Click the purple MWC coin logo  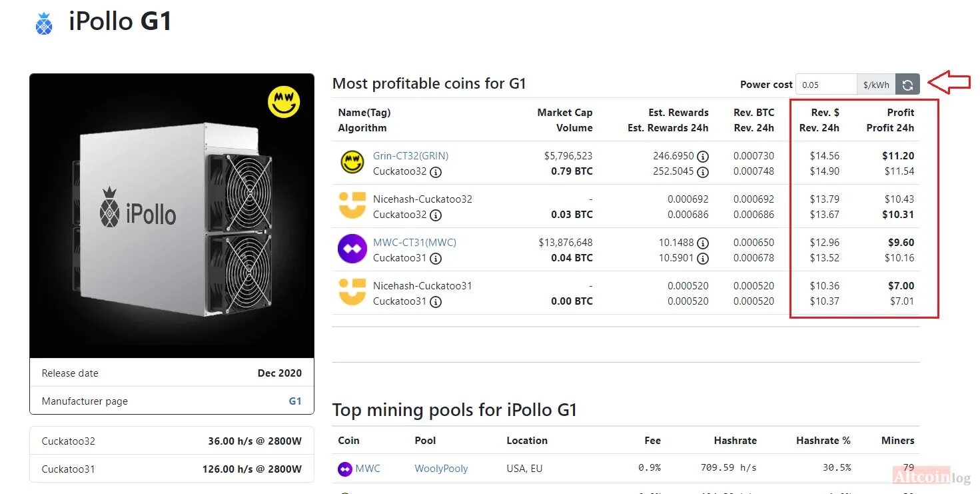[352, 249]
